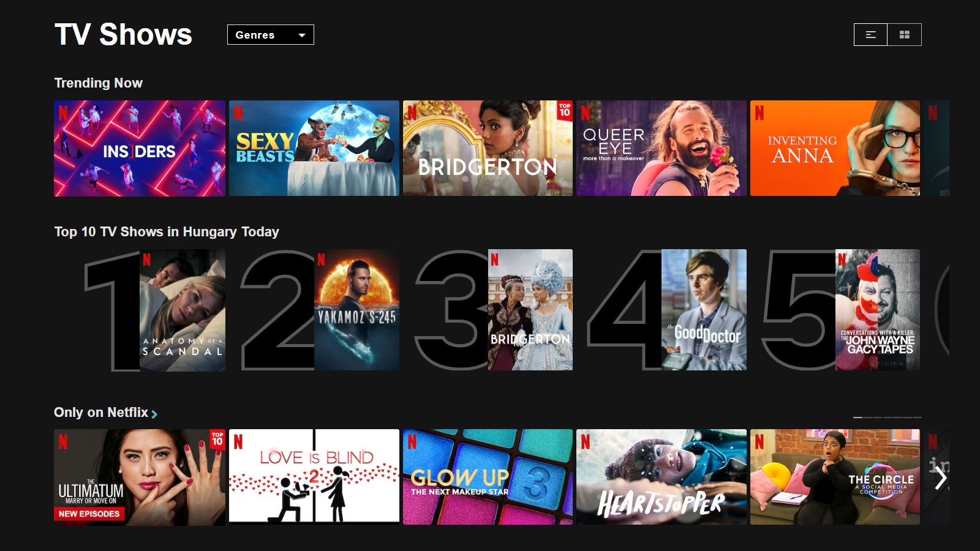Open The Ultimatum thumbnail
The width and height of the screenshot is (980, 551).
pos(140,477)
